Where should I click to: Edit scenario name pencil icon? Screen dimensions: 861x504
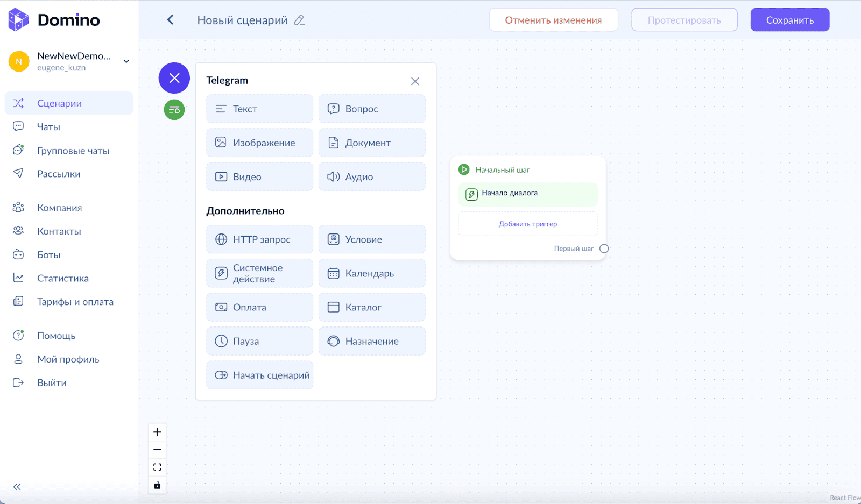[299, 20]
